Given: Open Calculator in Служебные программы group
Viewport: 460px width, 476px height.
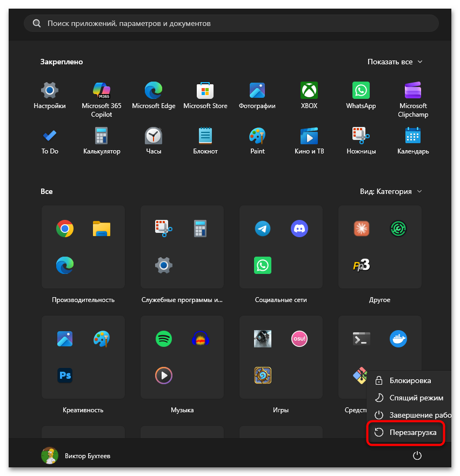Looking at the screenshot, I should [201, 229].
